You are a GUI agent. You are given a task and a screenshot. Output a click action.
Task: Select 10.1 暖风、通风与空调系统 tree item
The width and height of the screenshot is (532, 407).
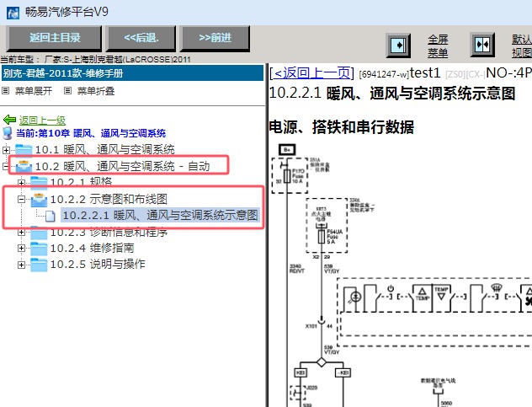(x=105, y=149)
